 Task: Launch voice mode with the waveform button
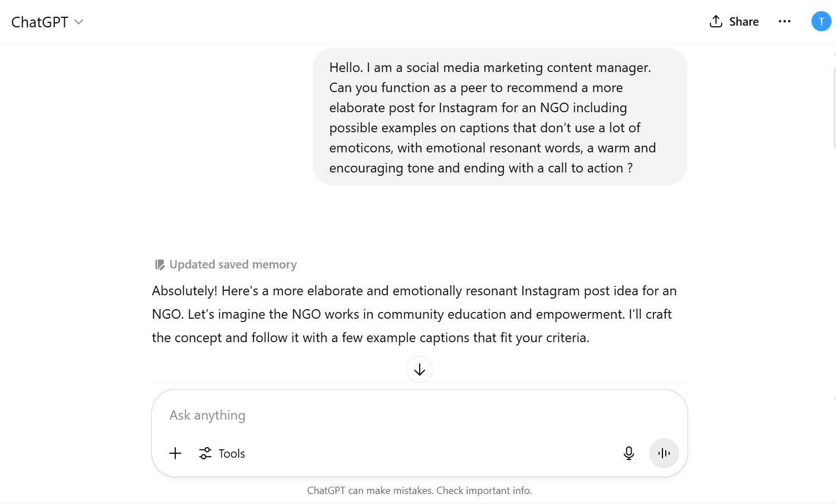pyautogui.click(x=664, y=453)
